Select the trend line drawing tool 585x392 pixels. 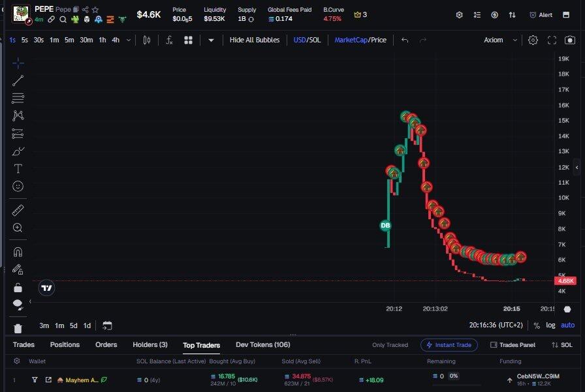tap(18, 81)
